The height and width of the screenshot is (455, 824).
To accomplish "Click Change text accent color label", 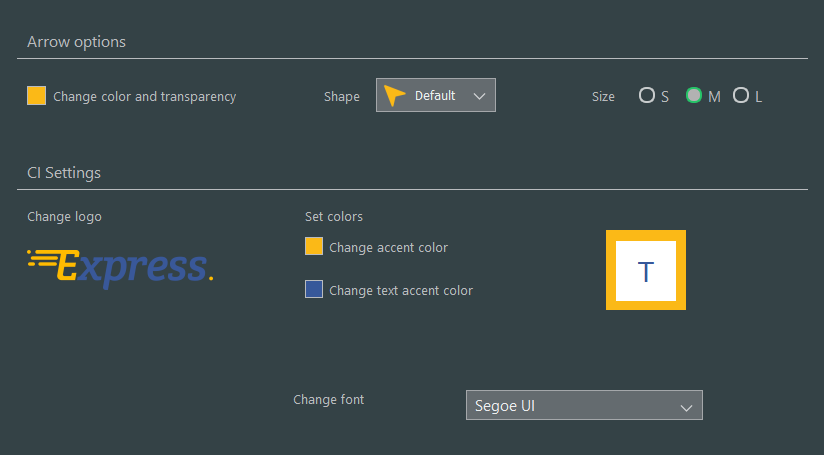I will 401,291.
